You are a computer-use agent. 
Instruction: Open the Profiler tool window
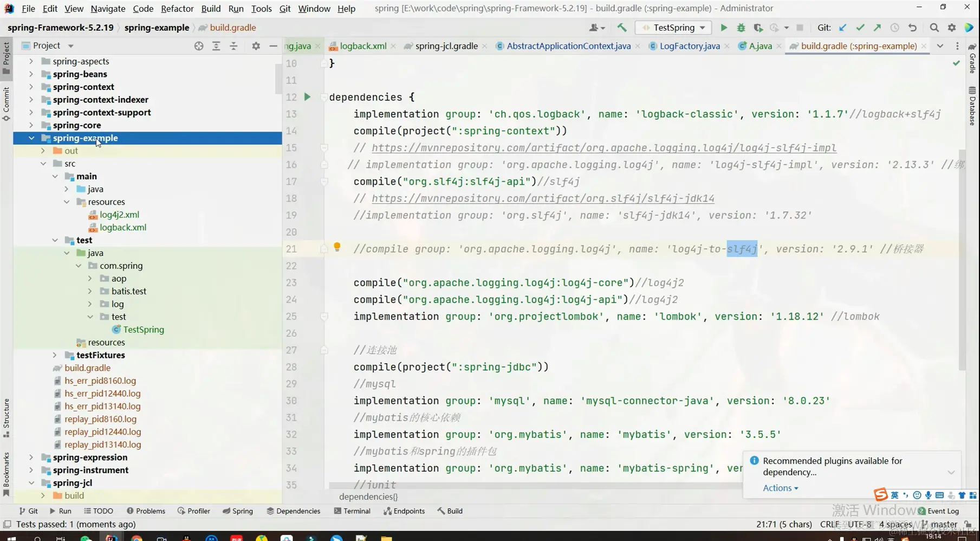(194, 511)
